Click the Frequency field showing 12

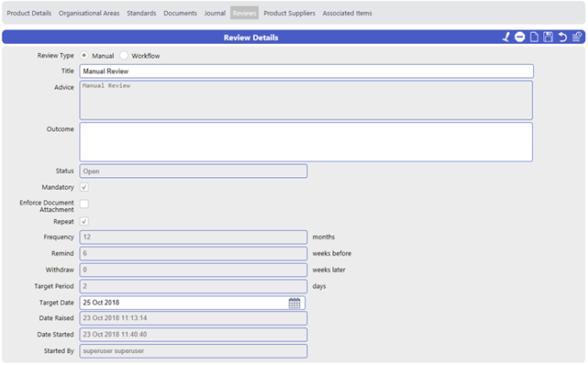pos(194,237)
